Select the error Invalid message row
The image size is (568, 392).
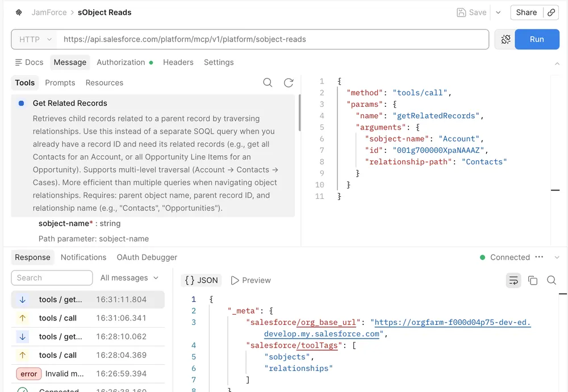point(87,373)
